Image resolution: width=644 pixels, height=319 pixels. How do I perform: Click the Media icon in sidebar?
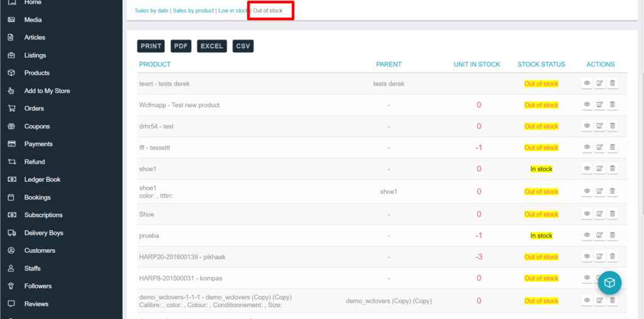pos(11,20)
